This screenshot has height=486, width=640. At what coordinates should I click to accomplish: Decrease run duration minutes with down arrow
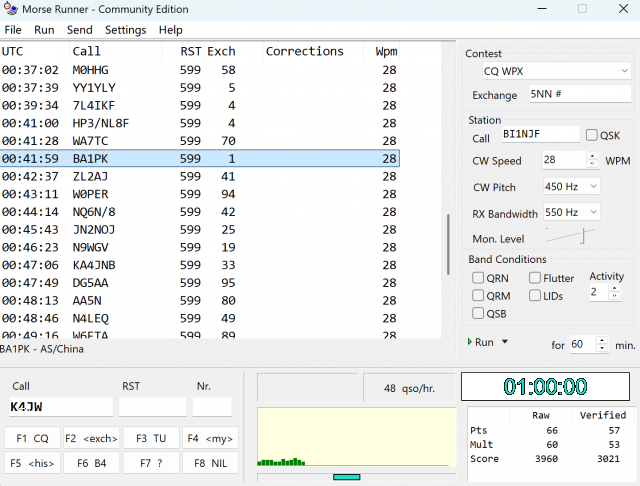pos(602,348)
